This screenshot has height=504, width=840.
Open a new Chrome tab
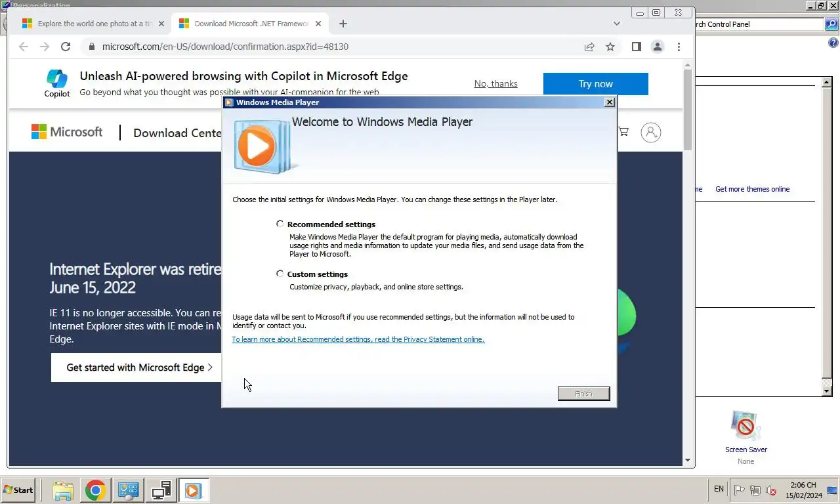pyautogui.click(x=343, y=24)
